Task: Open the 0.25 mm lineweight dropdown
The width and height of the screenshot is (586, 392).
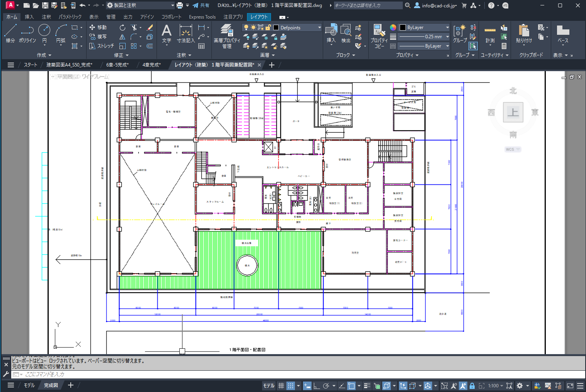Action: coord(447,37)
